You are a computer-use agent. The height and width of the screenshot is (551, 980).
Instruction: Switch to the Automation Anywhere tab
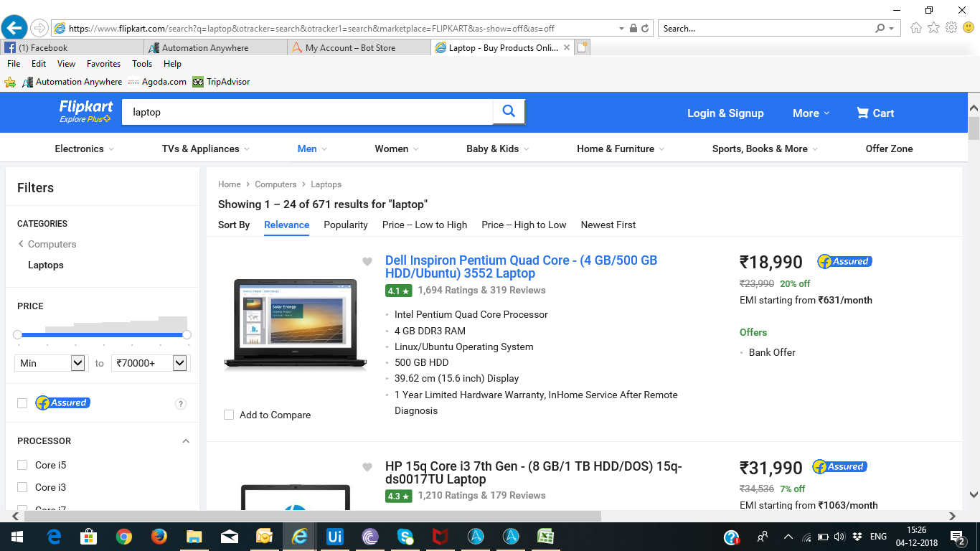[x=215, y=48]
